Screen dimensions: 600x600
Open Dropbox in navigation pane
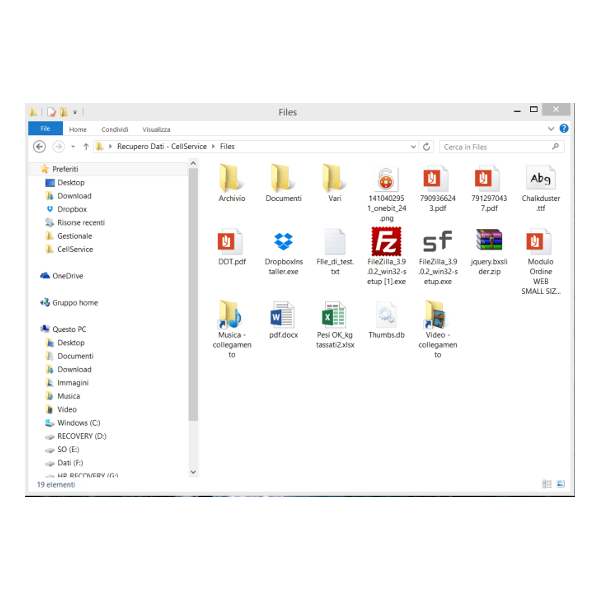click(x=72, y=209)
